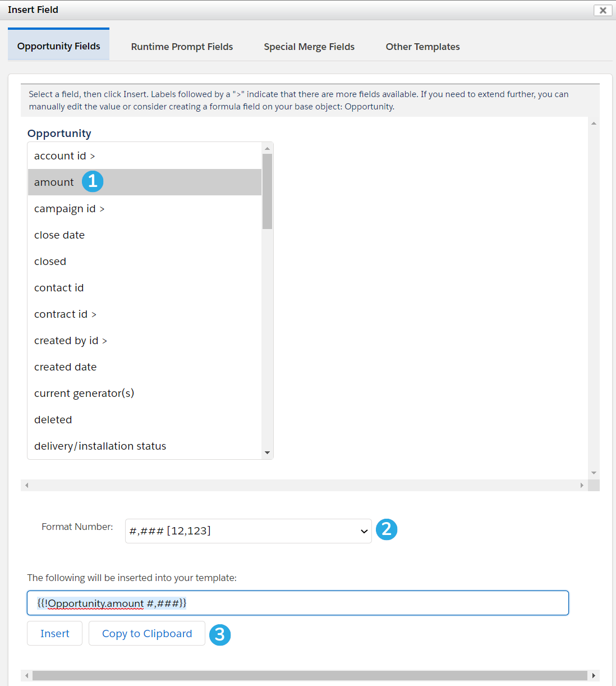Click the bottom scrollbar right arrow
The width and height of the screenshot is (616, 686).
pyautogui.click(x=594, y=675)
